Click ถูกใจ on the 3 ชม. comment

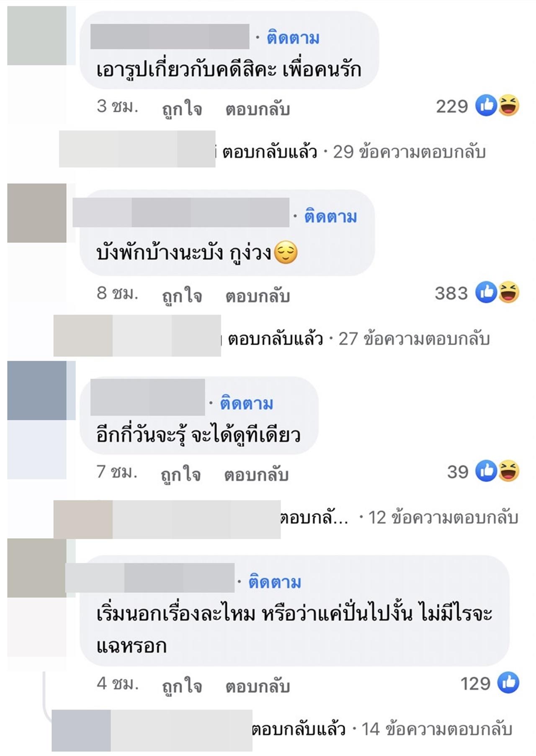[182, 109]
